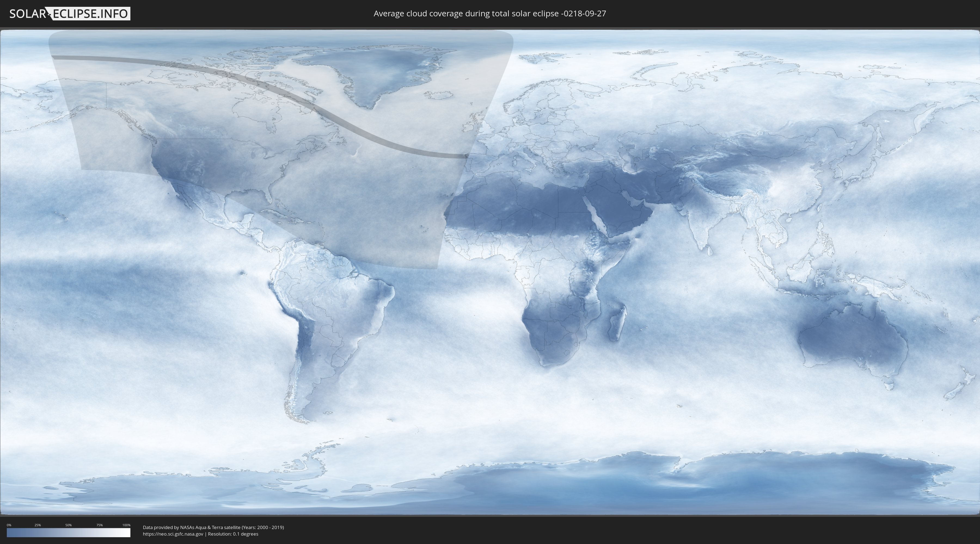Click the NASA Aqua & Terra data credit text
980x544 pixels.
click(213, 527)
